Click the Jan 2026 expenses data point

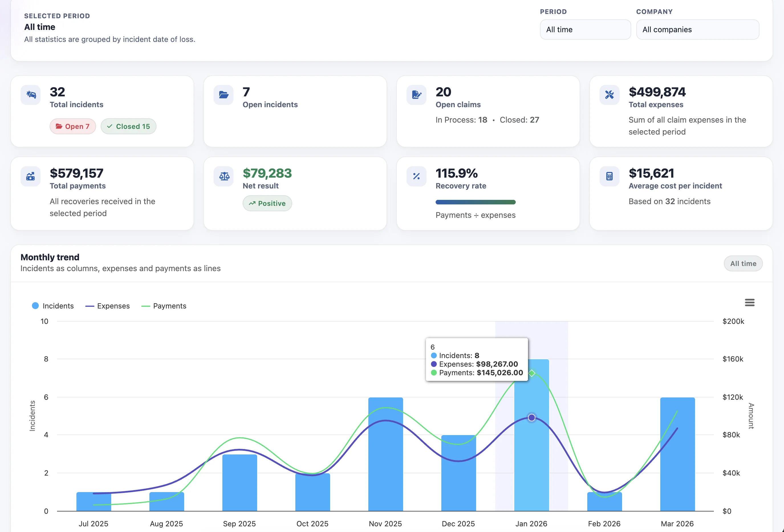[532, 418]
